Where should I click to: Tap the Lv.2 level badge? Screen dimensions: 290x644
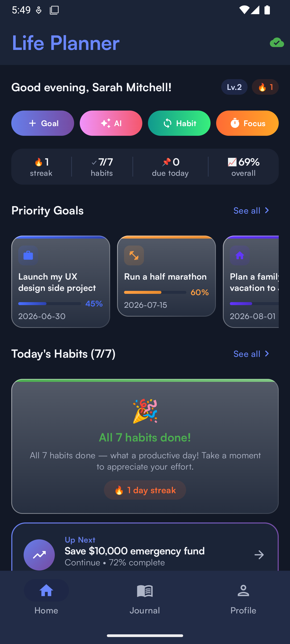click(x=234, y=87)
